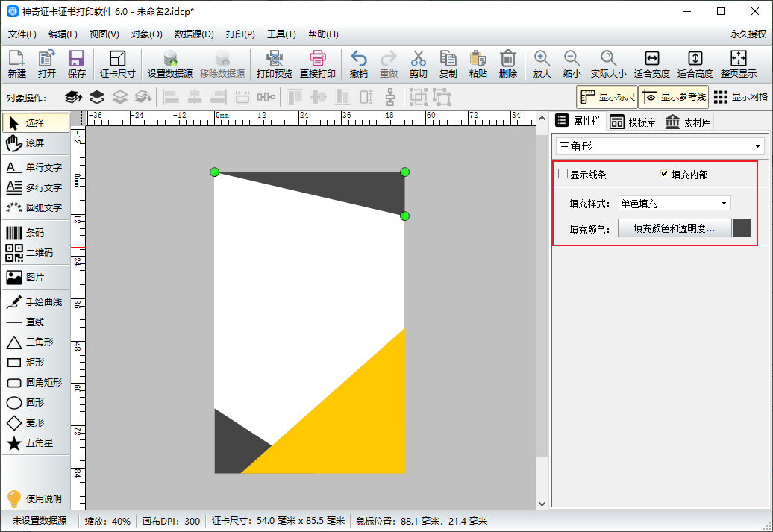Switch to the 素材库 tab
773x532 pixels.
click(688, 122)
